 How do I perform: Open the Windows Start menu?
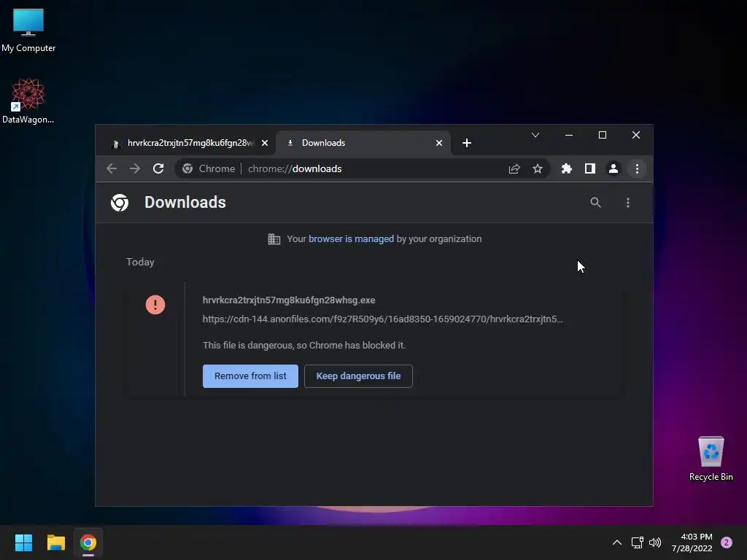coord(23,542)
